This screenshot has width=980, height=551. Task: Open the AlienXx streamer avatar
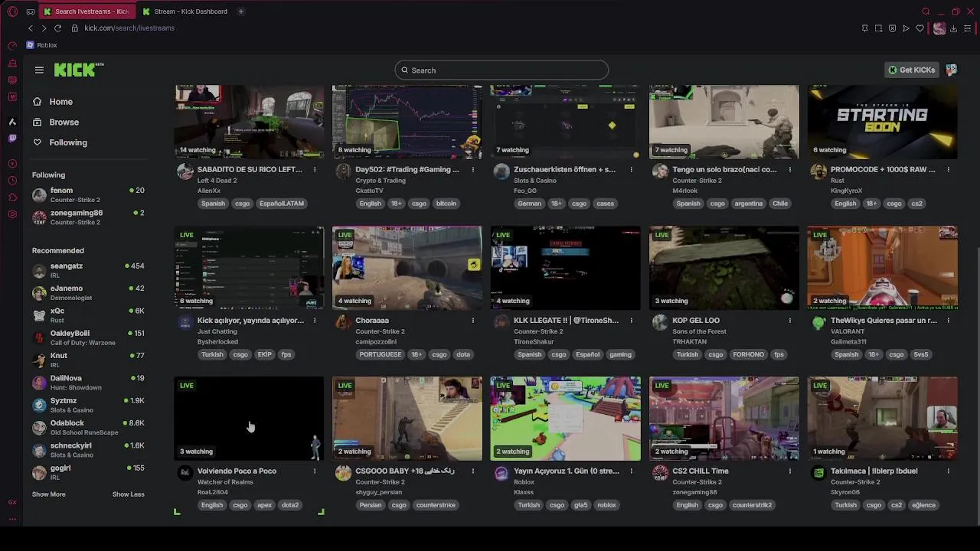pos(185,171)
